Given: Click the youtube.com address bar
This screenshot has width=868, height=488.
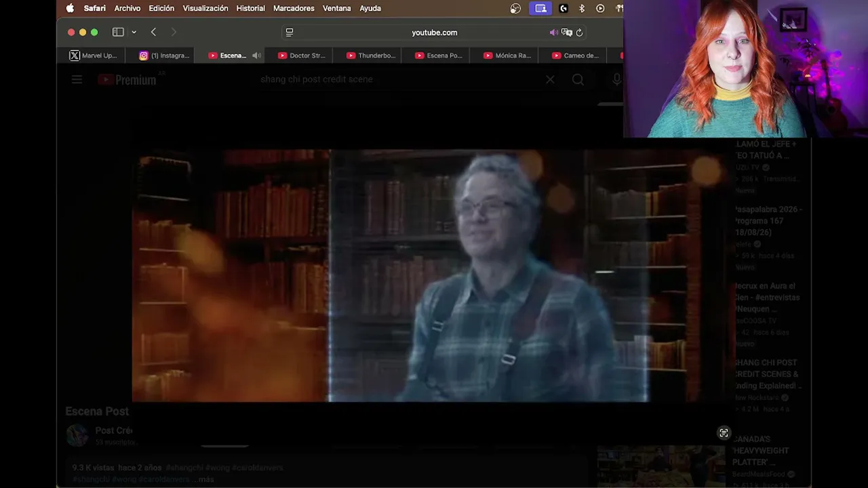Looking at the screenshot, I should [x=434, y=32].
